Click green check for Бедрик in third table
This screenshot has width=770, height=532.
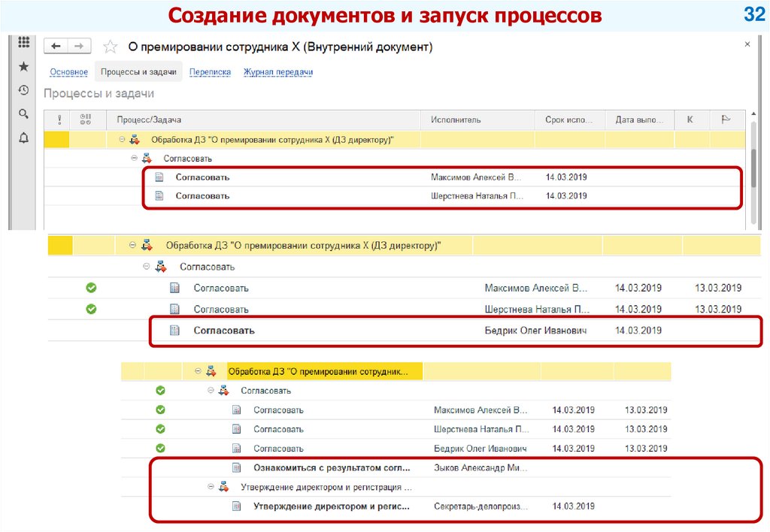pos(160,448)
